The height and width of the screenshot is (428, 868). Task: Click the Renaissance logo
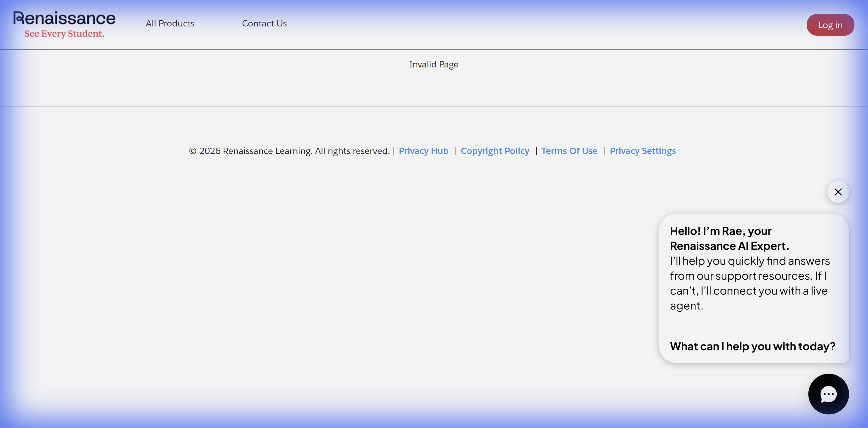64,24
